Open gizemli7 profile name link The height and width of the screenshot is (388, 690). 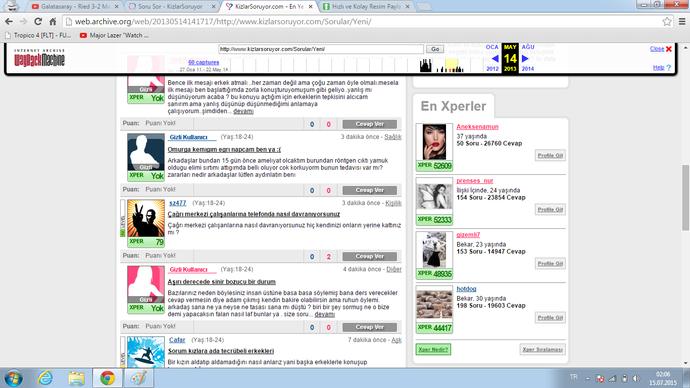468,235
